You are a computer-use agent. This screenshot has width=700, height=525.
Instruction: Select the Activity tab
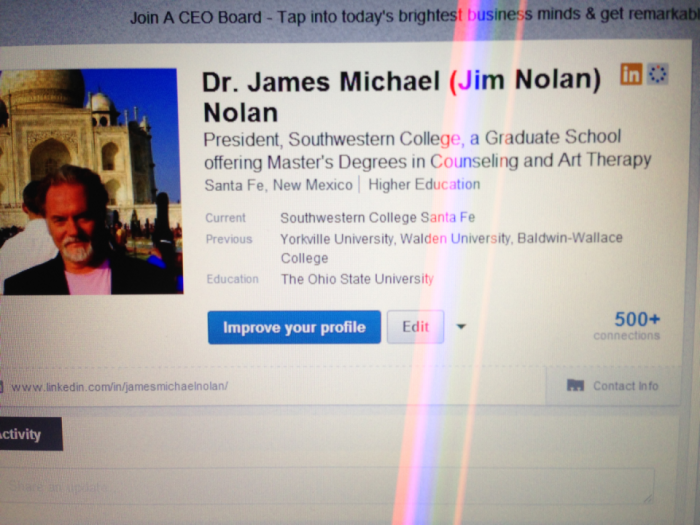click(30, 434)
